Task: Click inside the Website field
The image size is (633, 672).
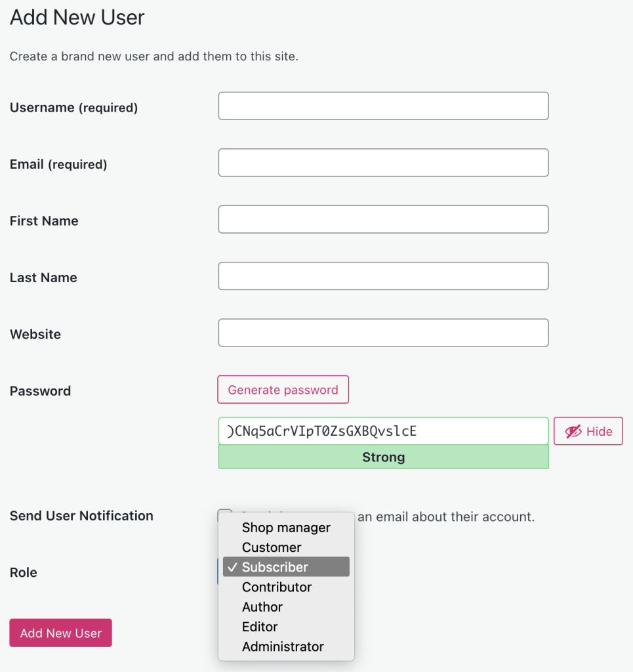Action: 383,333
